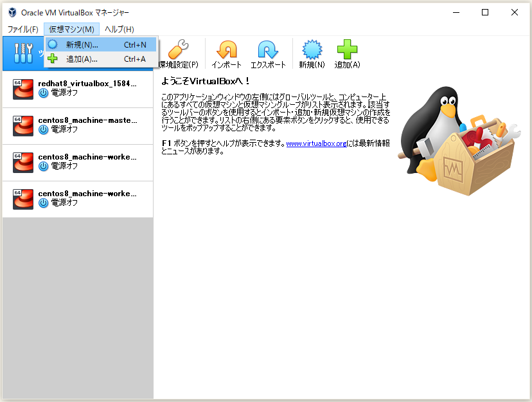Click 電源オフ text under centos8_machine-maste
The height and width of the screenshot is (402, 532).
pos(64,129)
